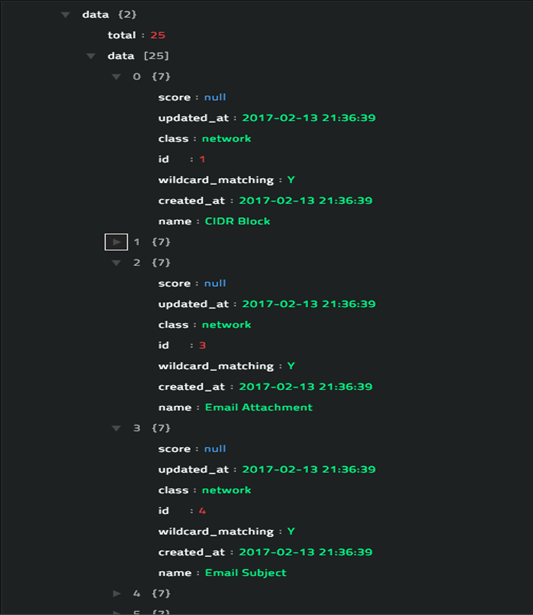Click the 1 {7} row label
Image resolution: width=533 pixels, height=615 pixels.
point(151,242)
